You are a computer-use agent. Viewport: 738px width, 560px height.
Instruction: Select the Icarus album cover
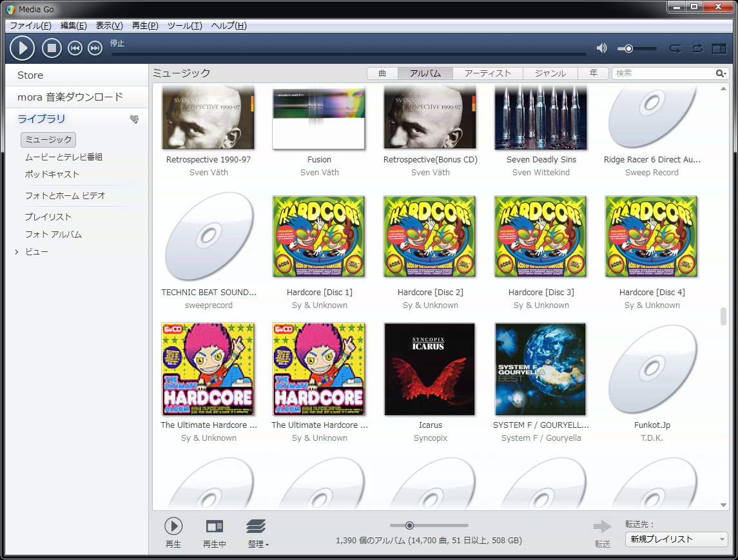coord(430,369)
